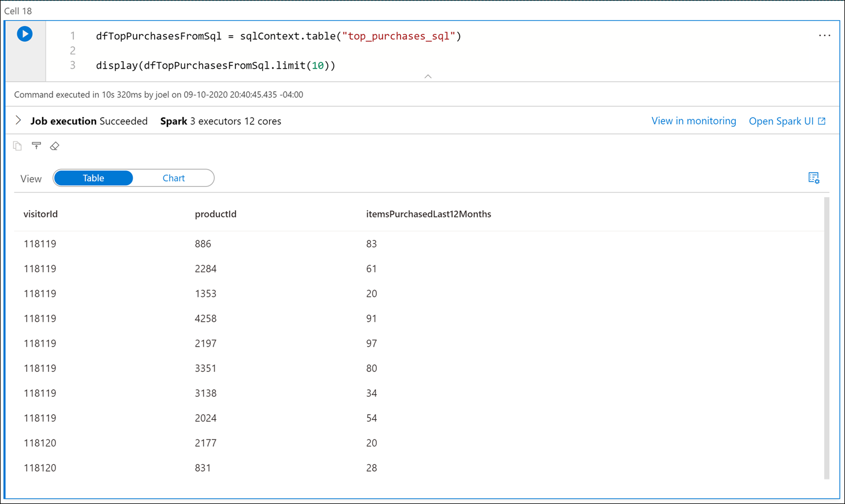845x504 pixels.
Task: Select the productId cell 2024
Action: [205, 418]
